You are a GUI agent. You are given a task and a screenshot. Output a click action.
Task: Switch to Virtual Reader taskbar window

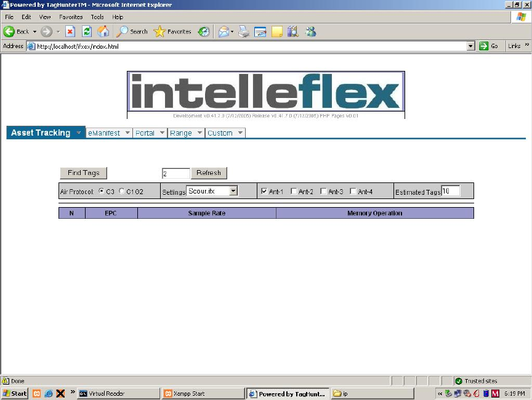(x=118, y=393)
